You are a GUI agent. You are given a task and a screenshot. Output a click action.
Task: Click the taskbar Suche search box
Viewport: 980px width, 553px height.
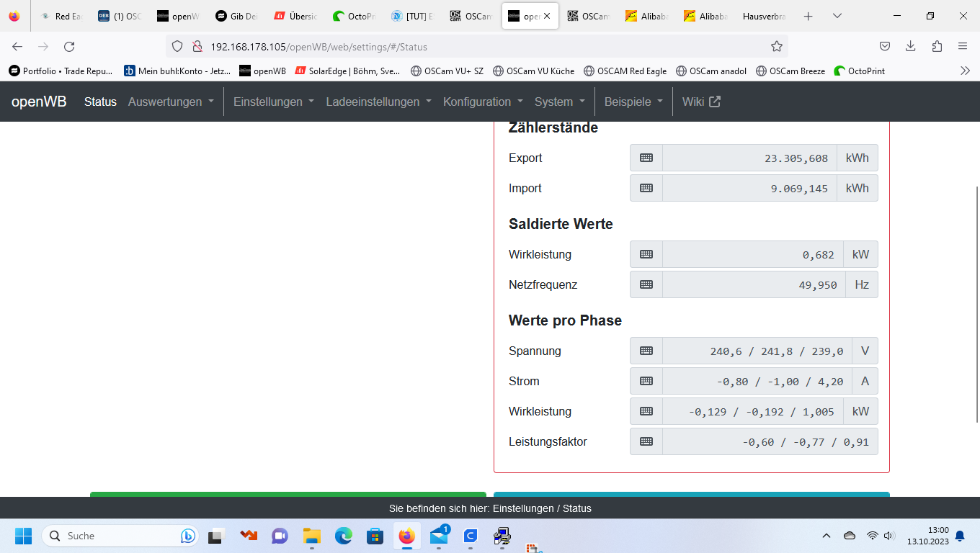[x=120, y=536]
